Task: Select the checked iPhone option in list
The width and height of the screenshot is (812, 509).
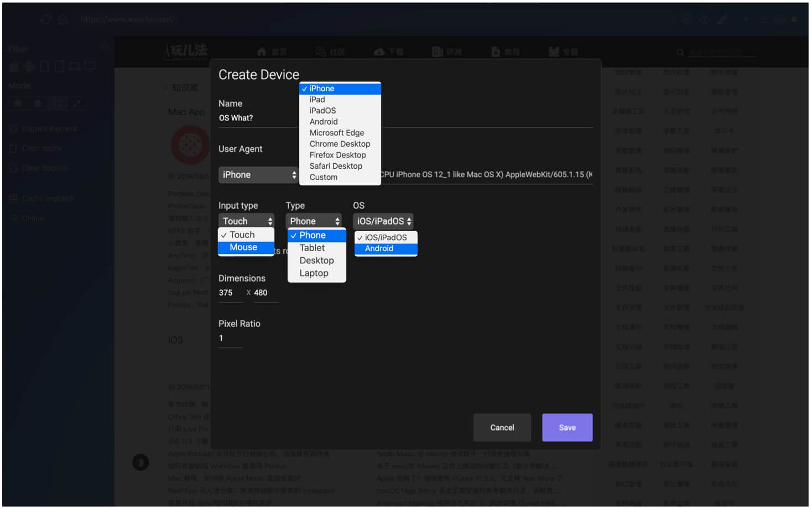Action: coord(340,89)
